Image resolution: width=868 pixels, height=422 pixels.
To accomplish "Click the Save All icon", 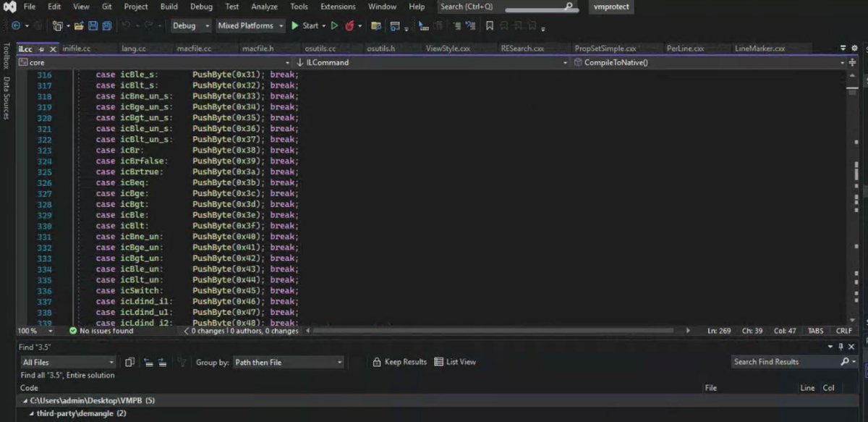I will [107, 25].
